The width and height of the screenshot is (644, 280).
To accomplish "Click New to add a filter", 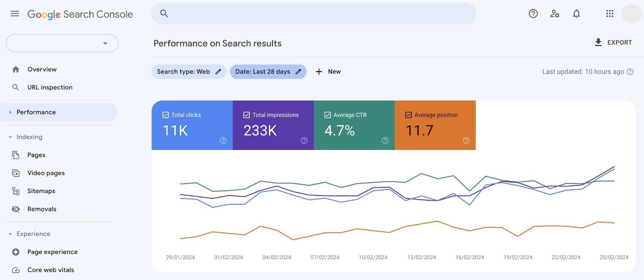I will pyautogui.click(x=334, y=72).
